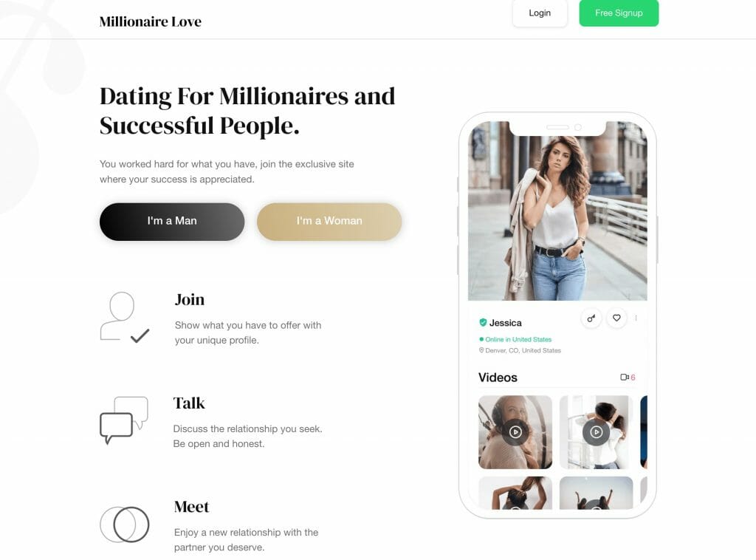Click the Talk speech bubbles icon
Image resolution: width=756 pixels, height=560 pixels.
pos(124,420)
